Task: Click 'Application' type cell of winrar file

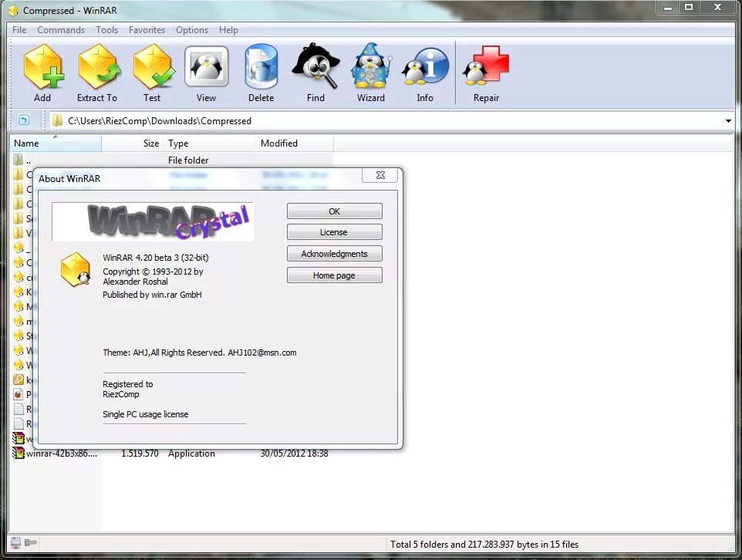Action: point(191,453)
